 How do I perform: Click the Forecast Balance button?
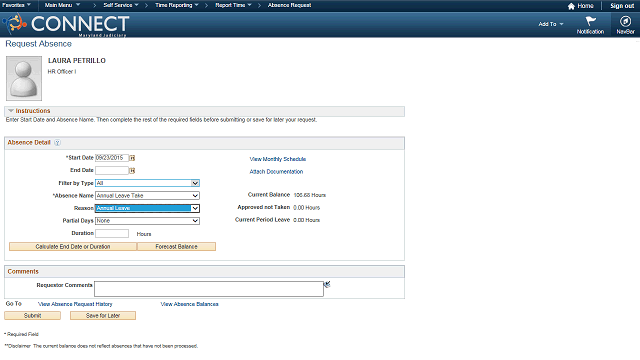point(176,247)
